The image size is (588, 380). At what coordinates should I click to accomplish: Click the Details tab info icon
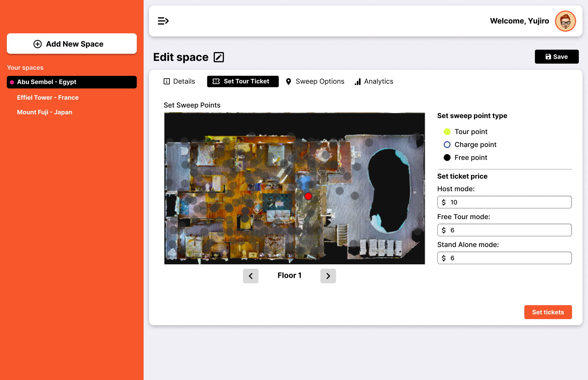[x=167, y=81]
